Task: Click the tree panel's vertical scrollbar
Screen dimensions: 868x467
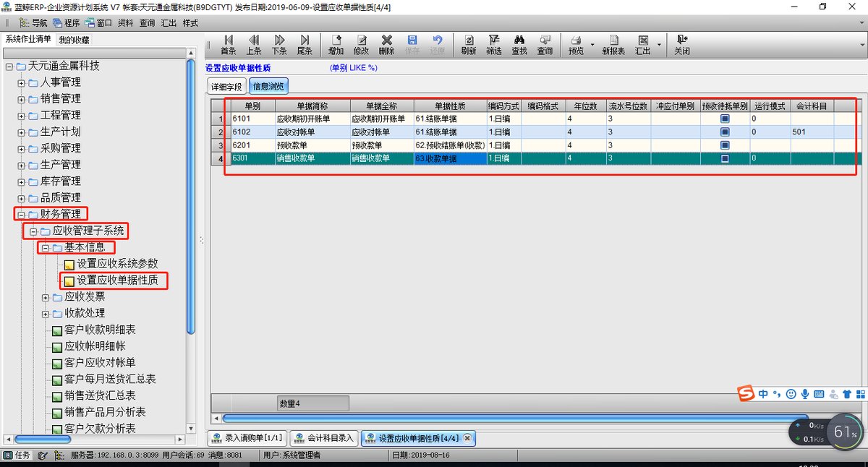Action: (191, 195)
